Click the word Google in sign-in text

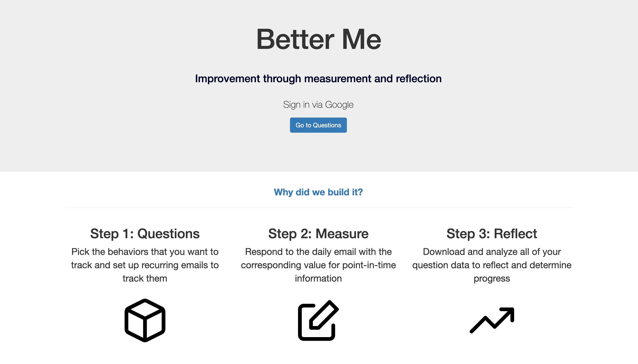339,104
